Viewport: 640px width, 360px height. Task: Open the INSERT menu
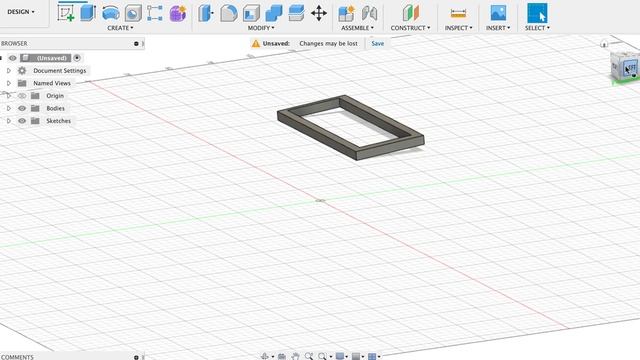point(498,28)
